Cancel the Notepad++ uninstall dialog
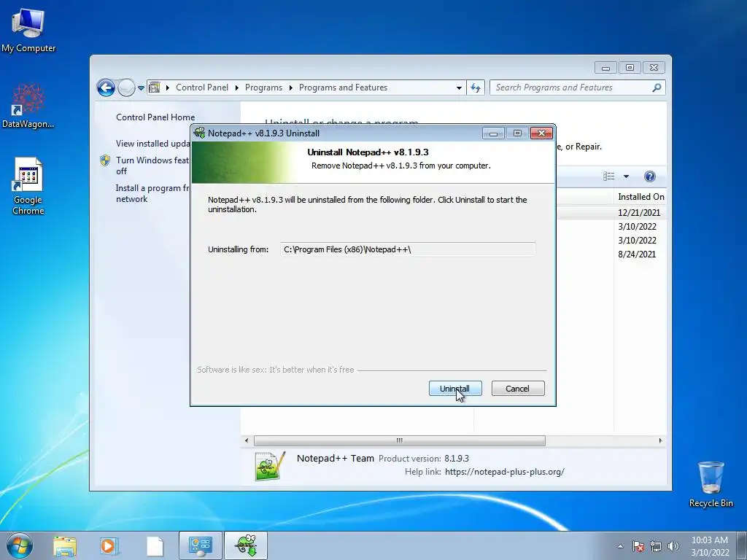This screenshot has width=747, height=560. click(518, 389)
